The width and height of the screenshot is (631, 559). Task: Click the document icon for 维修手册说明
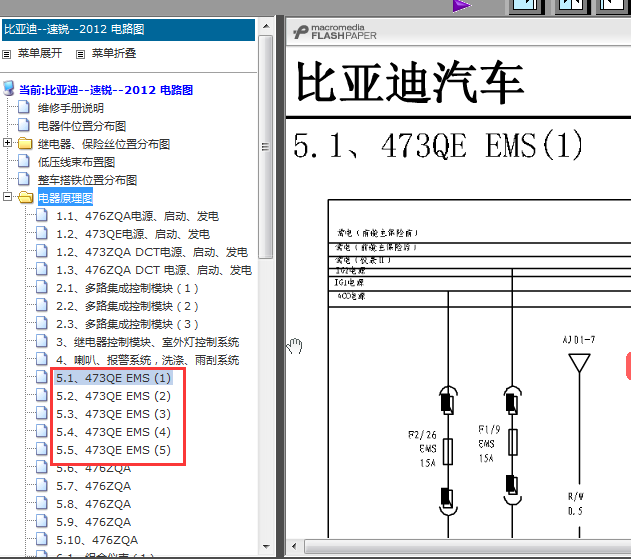point(24,107)
